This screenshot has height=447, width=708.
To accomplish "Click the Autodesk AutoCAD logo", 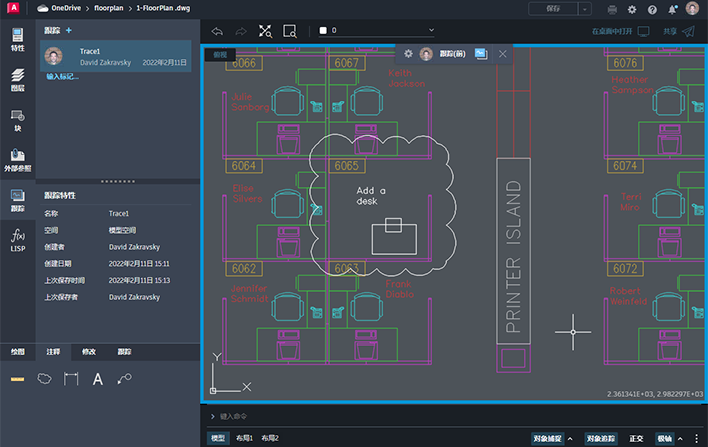I will coord(13,8).
